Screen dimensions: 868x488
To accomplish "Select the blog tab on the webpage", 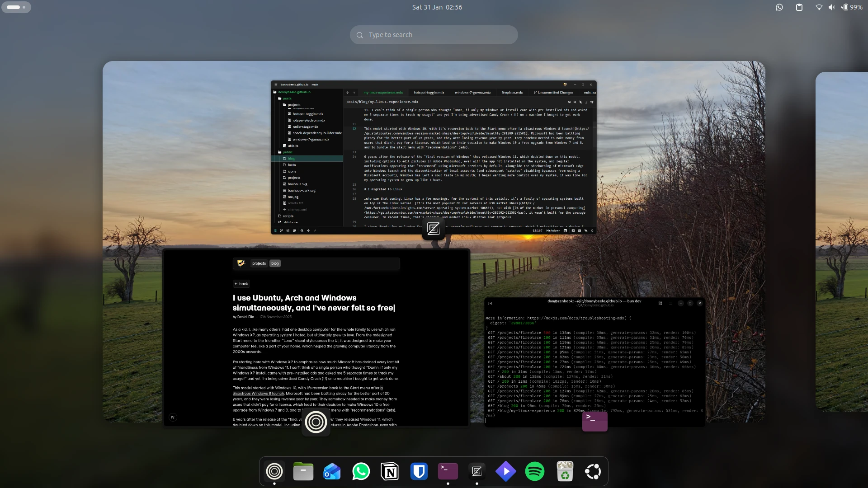I will (275, 263).
